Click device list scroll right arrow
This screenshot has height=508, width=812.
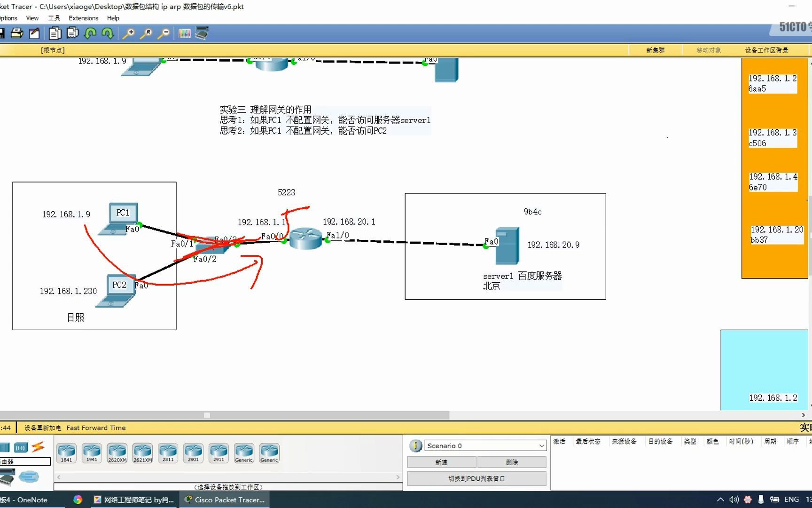398,477
